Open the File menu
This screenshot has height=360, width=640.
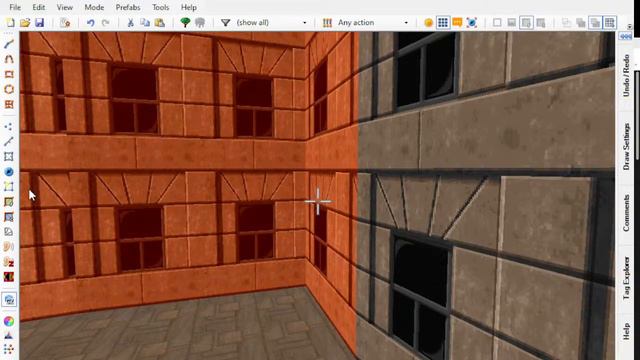click(15, 7)
